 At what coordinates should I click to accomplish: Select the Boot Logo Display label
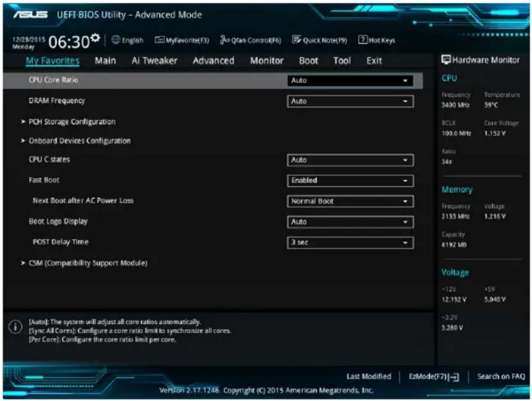58,221
